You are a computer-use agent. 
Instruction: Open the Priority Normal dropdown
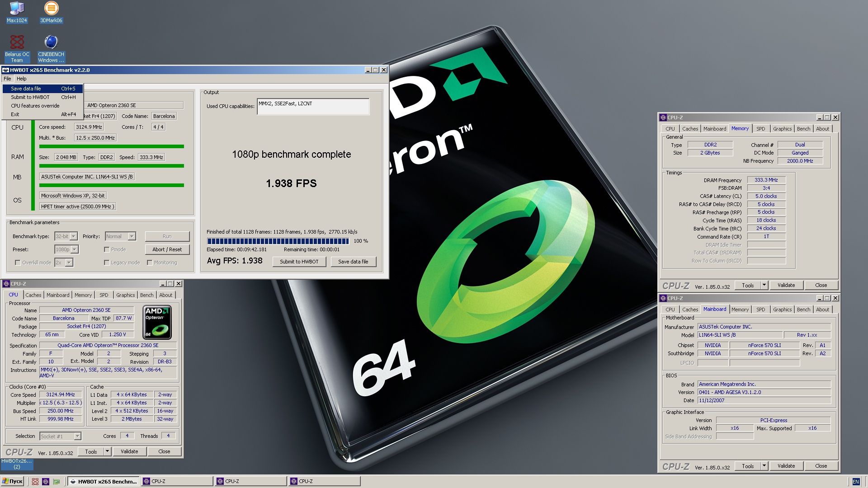132,236
